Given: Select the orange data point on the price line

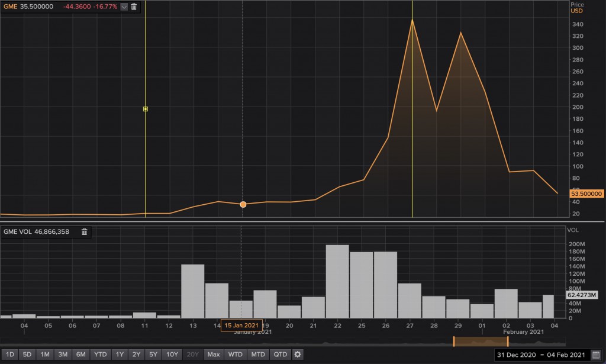Looking at the screenshot, I should [x=243, y=204].
